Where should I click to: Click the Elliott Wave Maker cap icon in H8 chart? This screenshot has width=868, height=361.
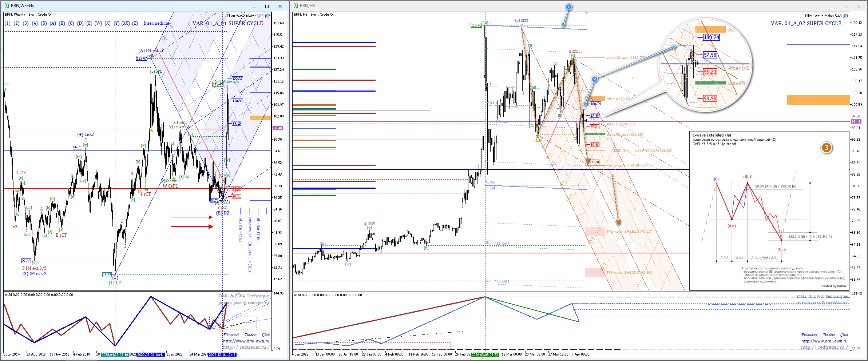846,16
